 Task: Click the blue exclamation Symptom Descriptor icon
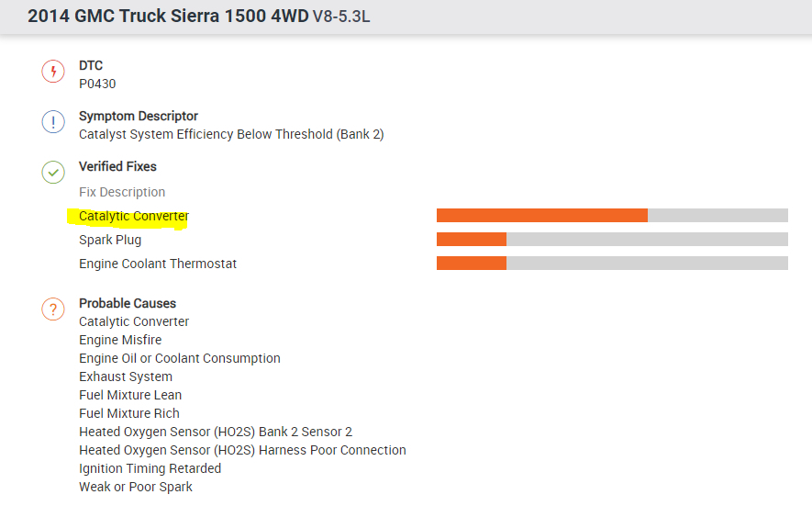(53, 122)
